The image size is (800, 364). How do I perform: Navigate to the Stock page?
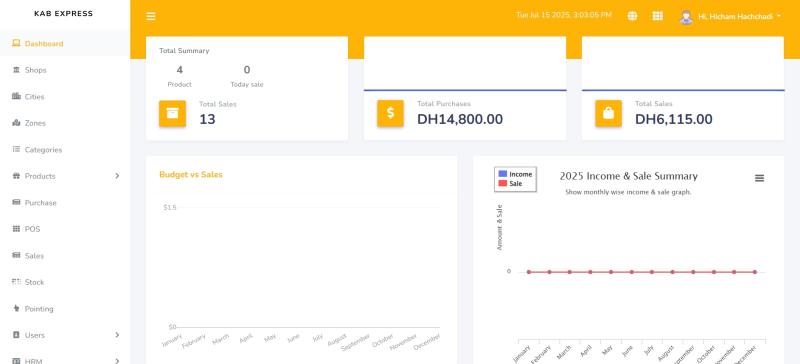click(x=65, y=282)
